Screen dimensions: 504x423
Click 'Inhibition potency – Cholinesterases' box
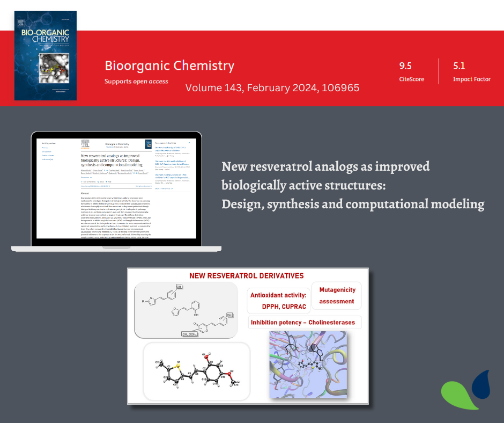pyautogui.click(x=305, y=323)
